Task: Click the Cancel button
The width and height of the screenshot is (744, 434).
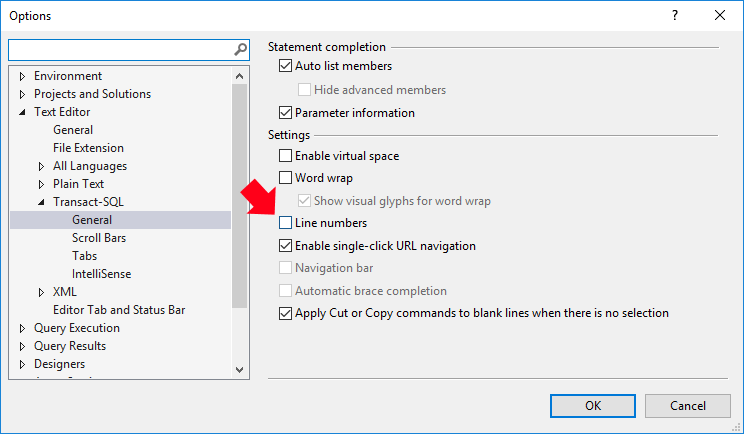Action: click(688, 406)
